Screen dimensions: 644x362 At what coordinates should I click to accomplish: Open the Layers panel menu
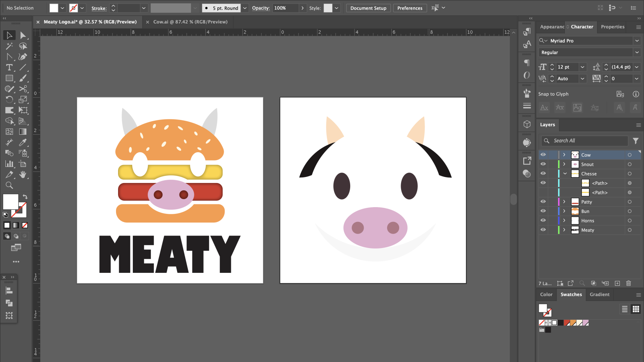(x=638, y=125)
